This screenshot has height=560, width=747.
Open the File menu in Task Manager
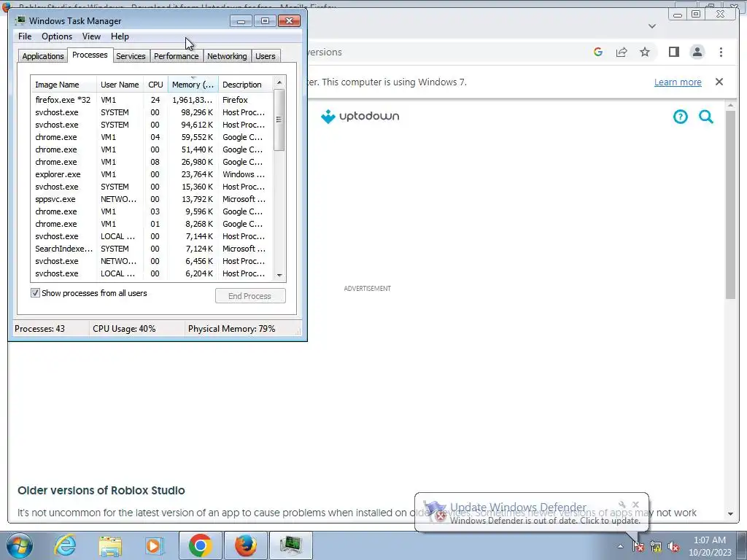click(x=25, y=36)
